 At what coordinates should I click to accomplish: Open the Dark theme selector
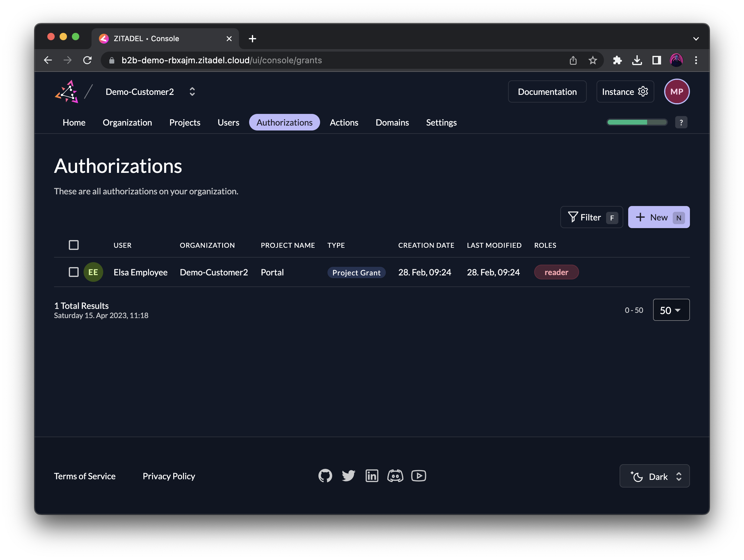click(654, 476)
